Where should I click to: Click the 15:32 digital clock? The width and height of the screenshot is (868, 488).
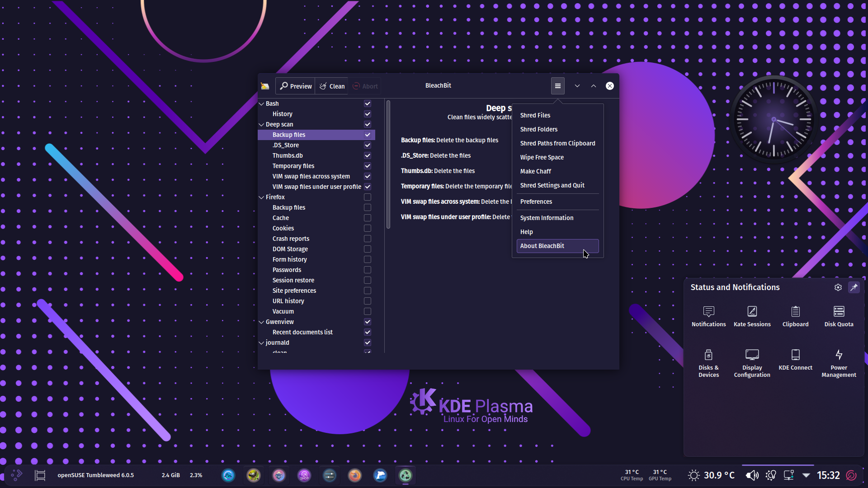(828, 475)
